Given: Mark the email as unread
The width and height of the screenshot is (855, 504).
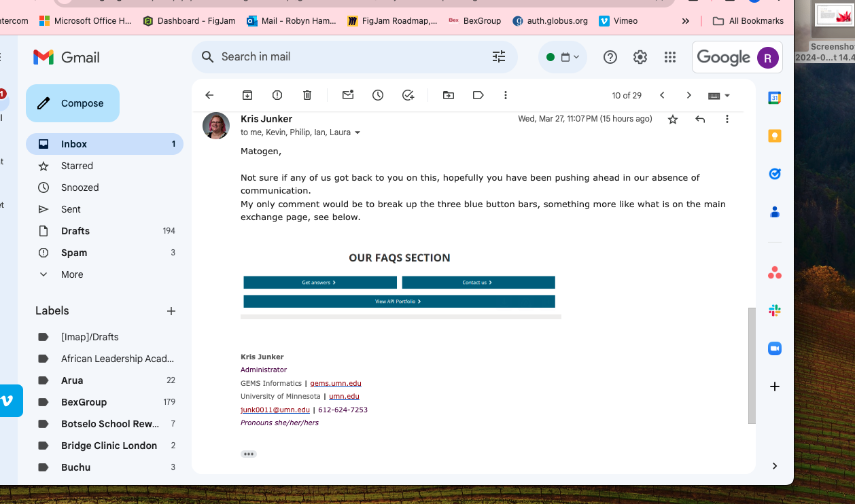Looking at the screenshot, I should (x=348, y=96).
